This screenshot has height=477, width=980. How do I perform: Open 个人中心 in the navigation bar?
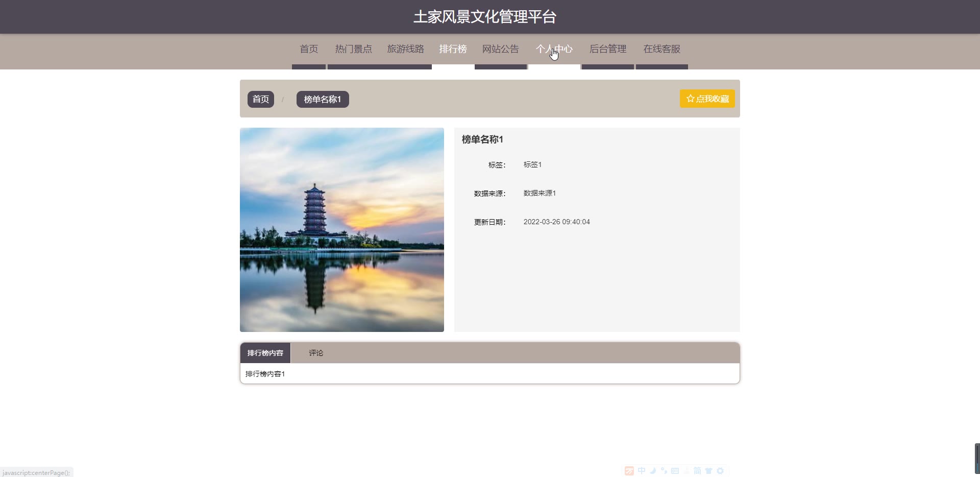554,49
